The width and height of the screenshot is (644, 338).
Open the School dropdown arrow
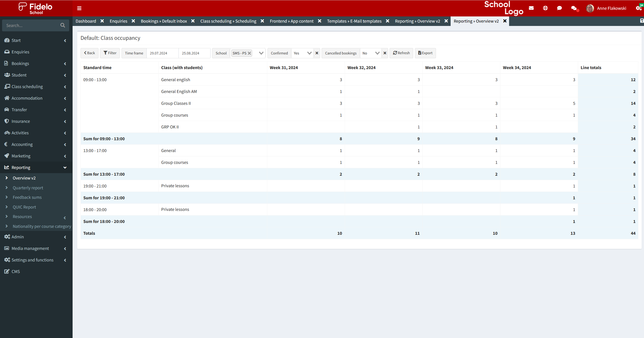point(261,53)
